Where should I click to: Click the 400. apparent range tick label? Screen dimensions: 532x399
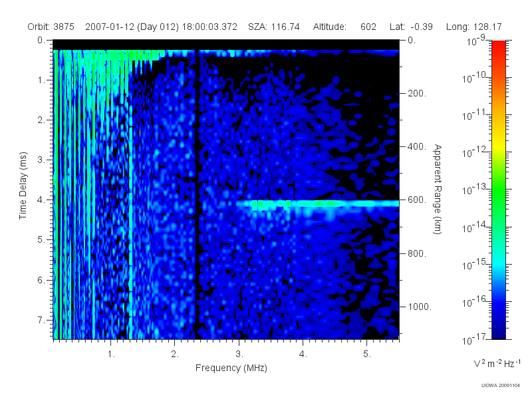(417, 146)
